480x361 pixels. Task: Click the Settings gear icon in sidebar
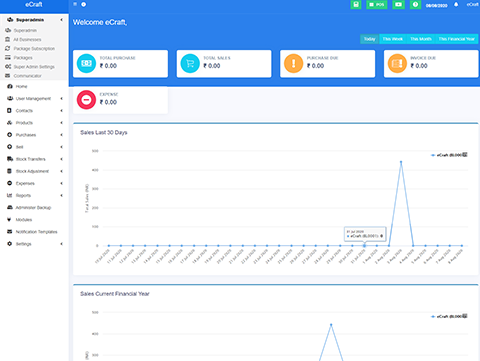(10, 244)
